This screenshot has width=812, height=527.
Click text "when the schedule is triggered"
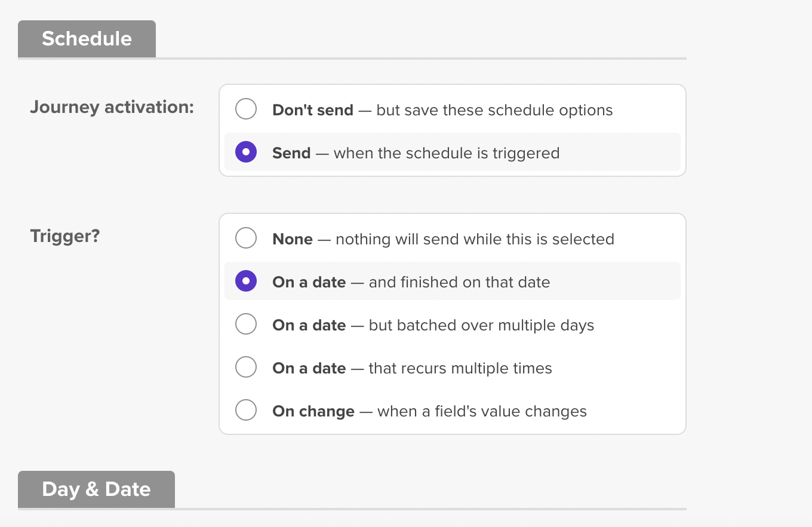click(x=447, y=154)
